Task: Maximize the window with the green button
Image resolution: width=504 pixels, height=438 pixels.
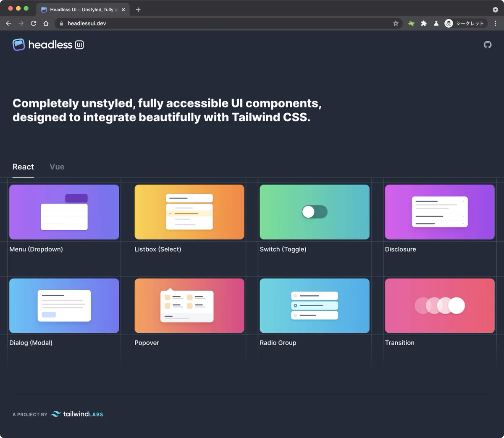Action: pyautogui.click(x=26, y=8)
